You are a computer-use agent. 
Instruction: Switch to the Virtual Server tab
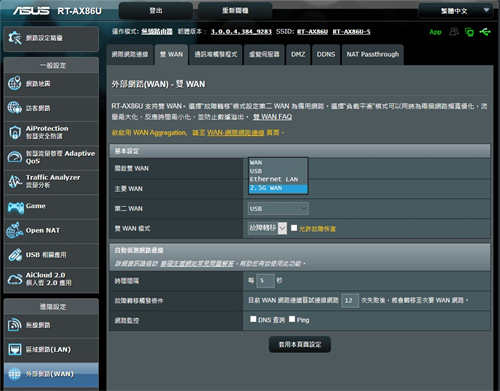(264, 55)
